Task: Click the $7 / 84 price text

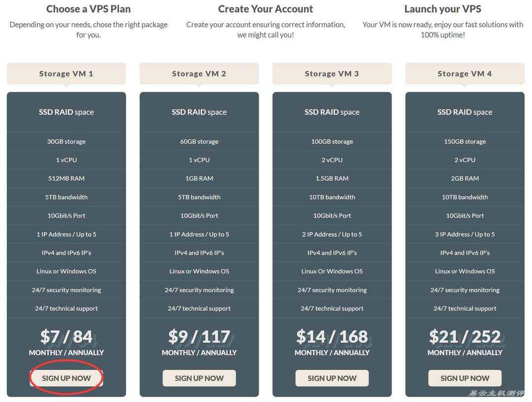Action: pyautogui.click(x=66, y=337)
